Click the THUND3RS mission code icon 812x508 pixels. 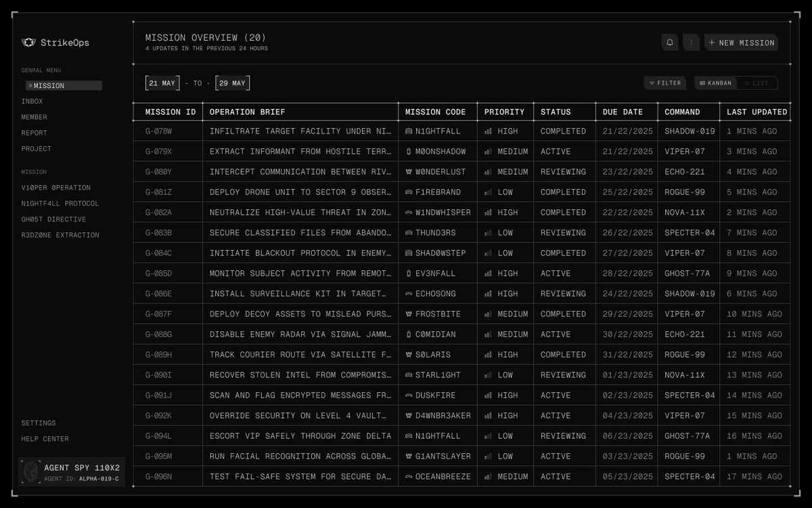click(x=409, y=233)
